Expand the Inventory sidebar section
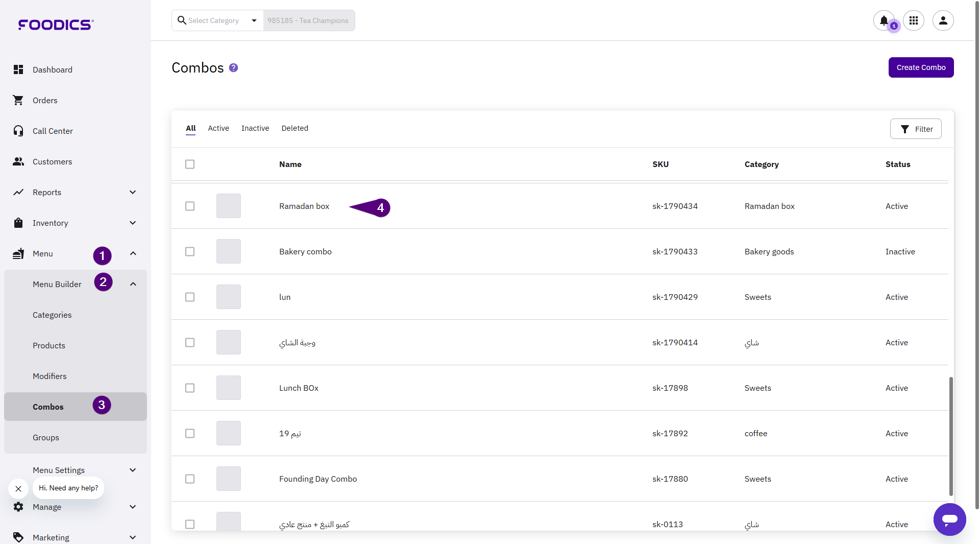The height and width of the screenshot is (544, 980). pos(133,223)
